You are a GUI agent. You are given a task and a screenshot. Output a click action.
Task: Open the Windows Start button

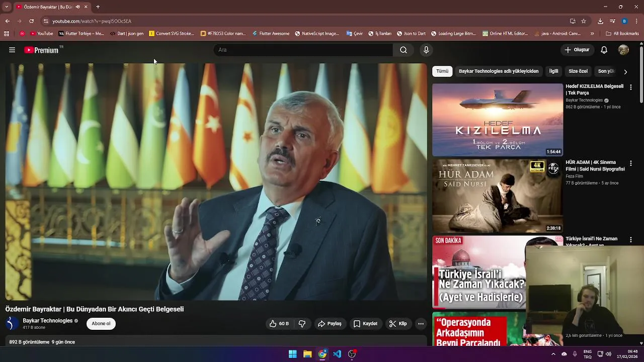292,354
